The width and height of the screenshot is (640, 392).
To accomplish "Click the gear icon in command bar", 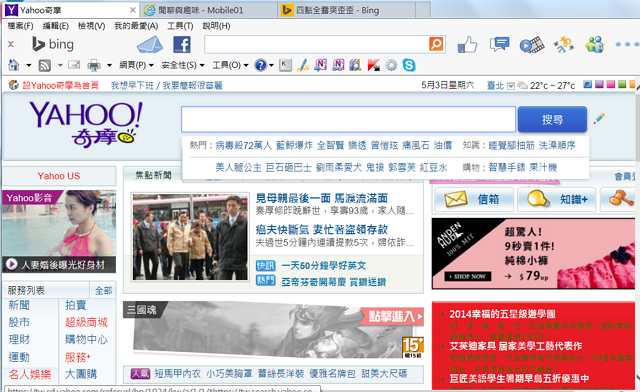I will (x=391, y=65).
